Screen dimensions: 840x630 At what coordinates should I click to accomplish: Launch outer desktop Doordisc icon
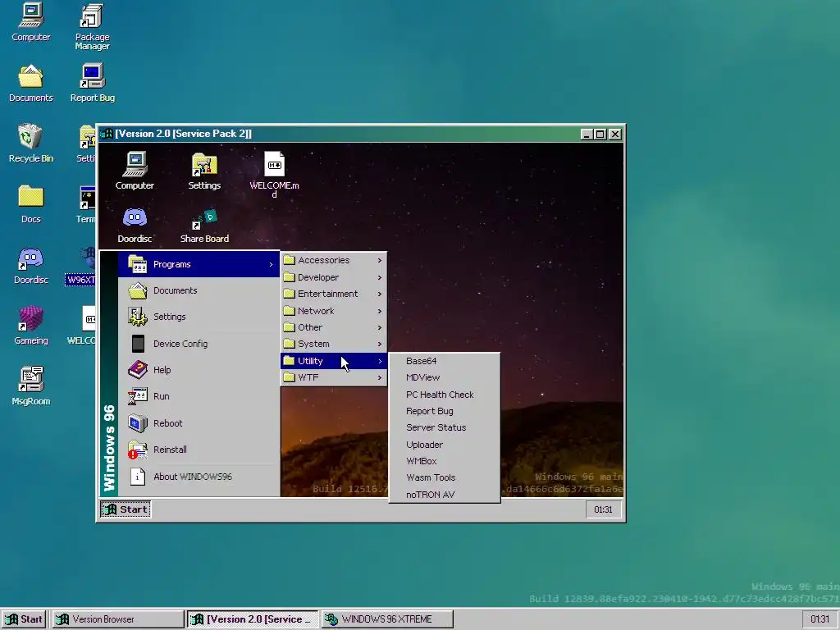click(31, 265)
